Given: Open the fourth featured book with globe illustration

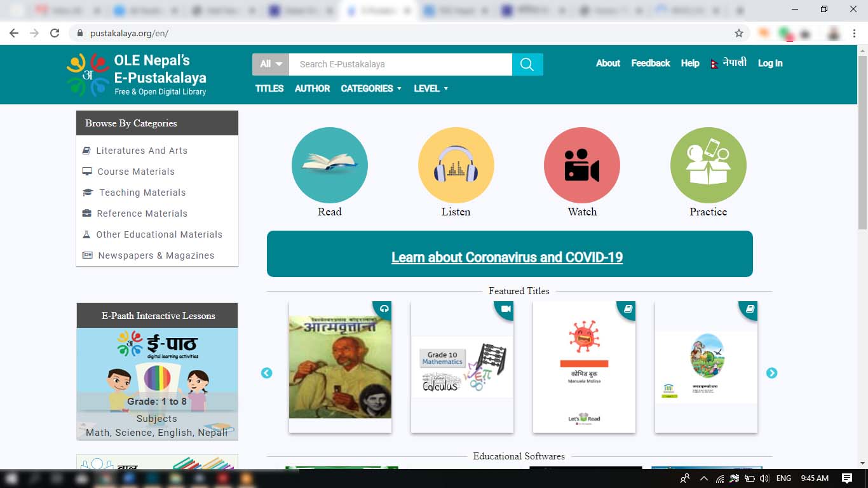Looking at the screenshot, I should click(x=706, y=367).
